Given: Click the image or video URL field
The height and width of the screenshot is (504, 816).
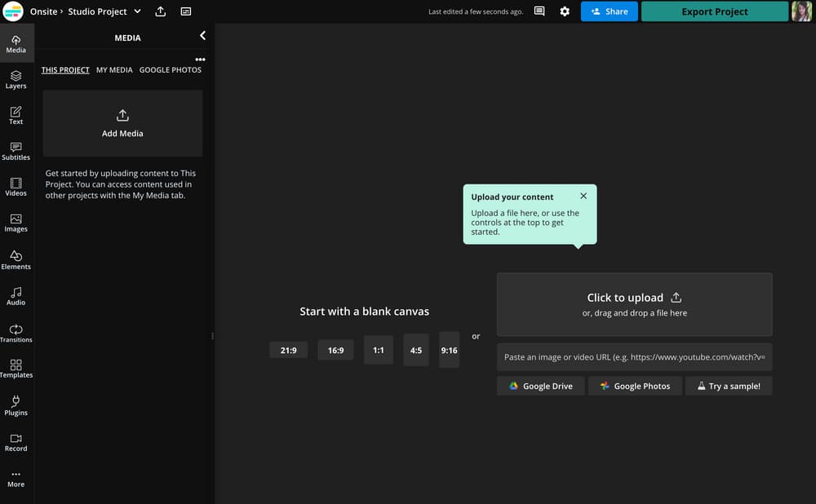Looking at the screenshot, I should 634,356.
